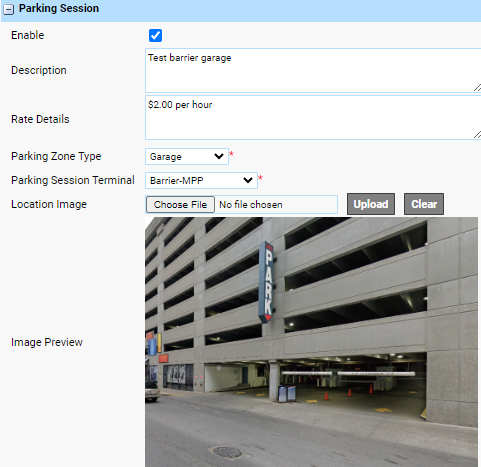Click the Rate Details label
The width and height of the screenshot is (481, 467).
40,119
